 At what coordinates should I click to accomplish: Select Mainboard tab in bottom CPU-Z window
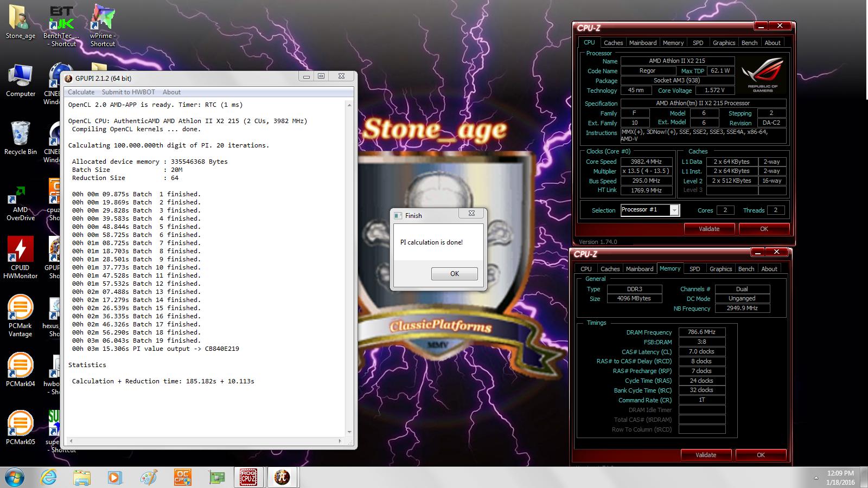tap(640, 269)
